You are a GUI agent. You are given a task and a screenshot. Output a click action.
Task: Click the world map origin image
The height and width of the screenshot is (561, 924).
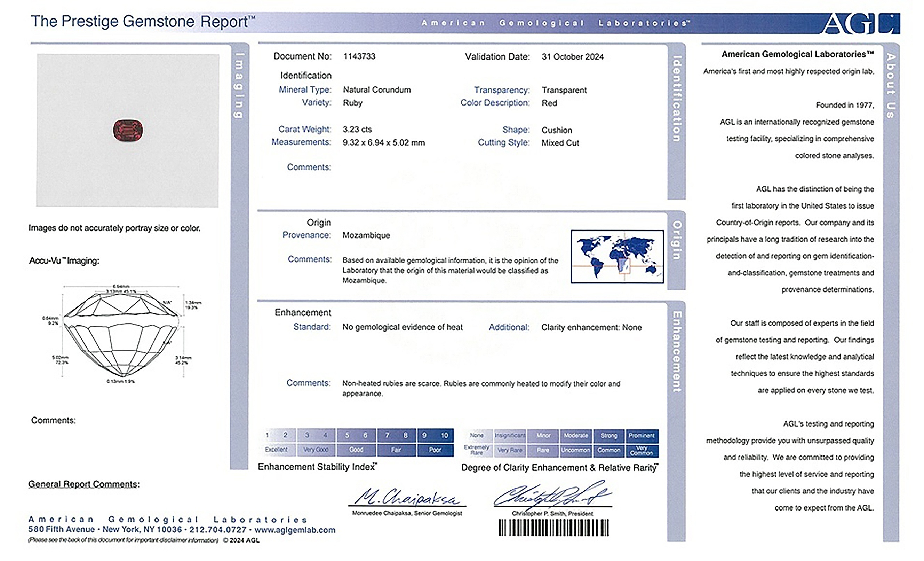click(x=617, y=257)
